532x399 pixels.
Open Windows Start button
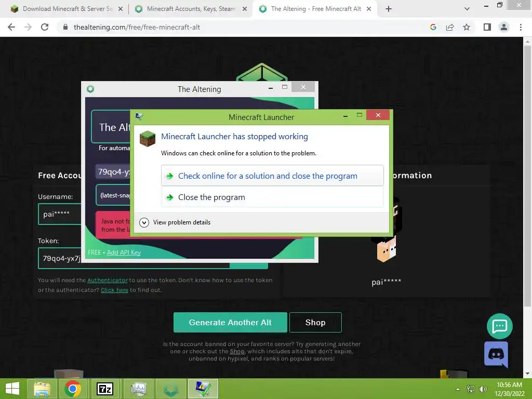(12, 389)
